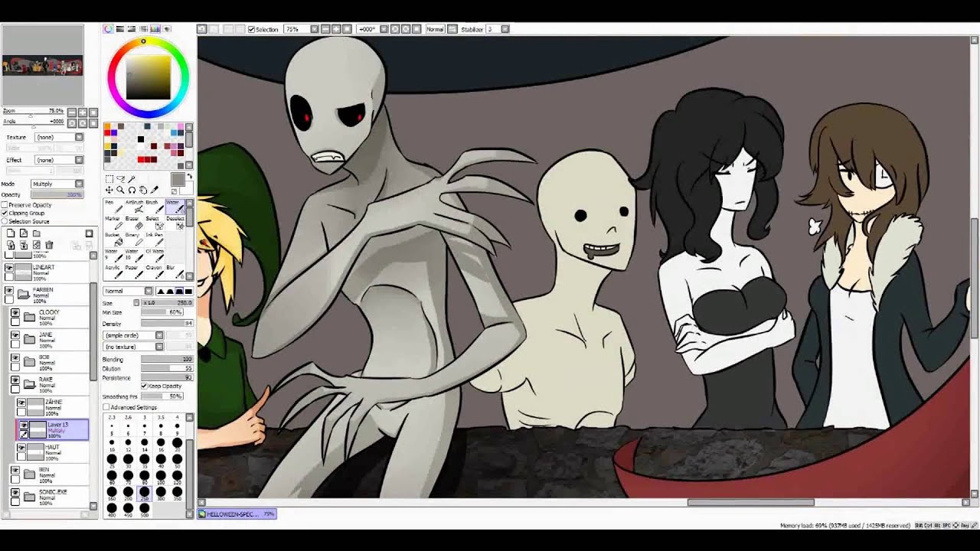The height and width of the screenshot is (551, 980).
Task: Disable Clipping Group
Action: click(5, 213)
